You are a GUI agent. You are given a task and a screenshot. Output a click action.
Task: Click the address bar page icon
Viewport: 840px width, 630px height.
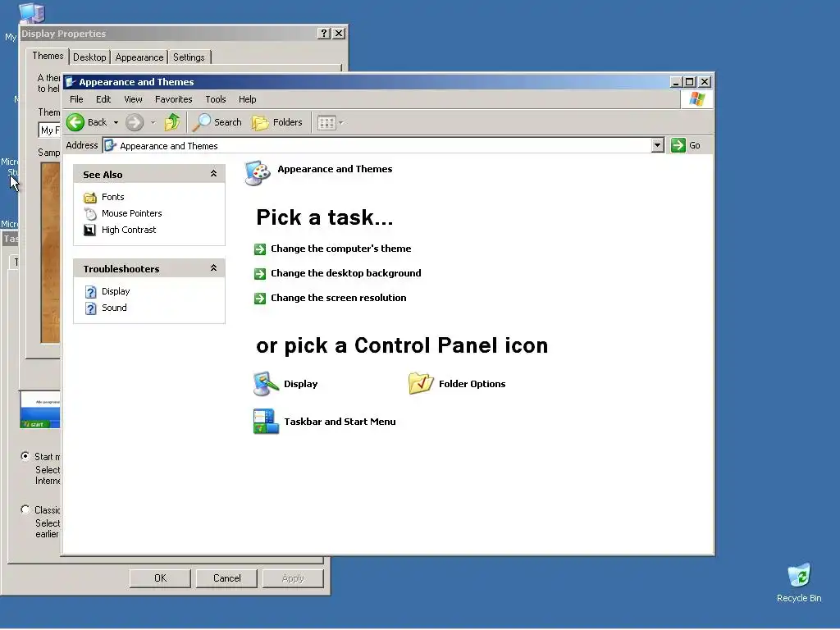click(110, 146)
